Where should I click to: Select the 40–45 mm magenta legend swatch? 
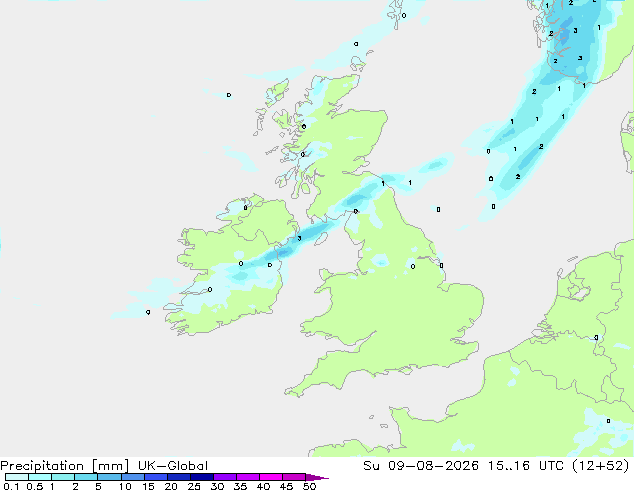271,477
